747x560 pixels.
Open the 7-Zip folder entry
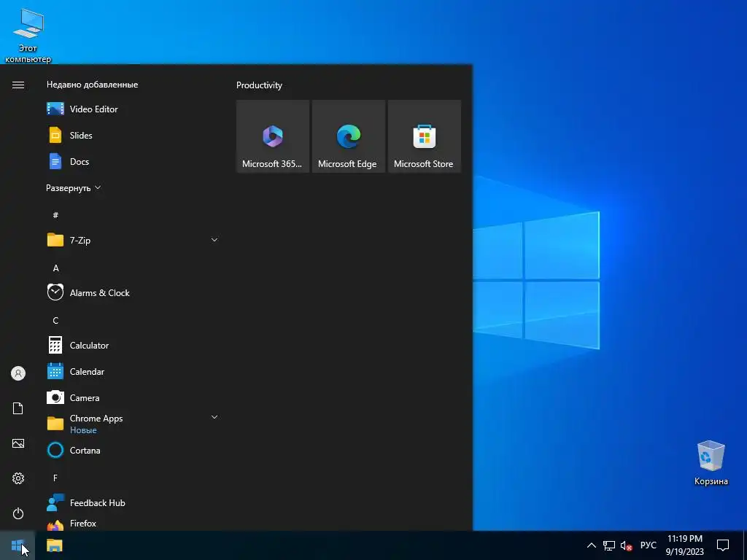tap(133, 240)
